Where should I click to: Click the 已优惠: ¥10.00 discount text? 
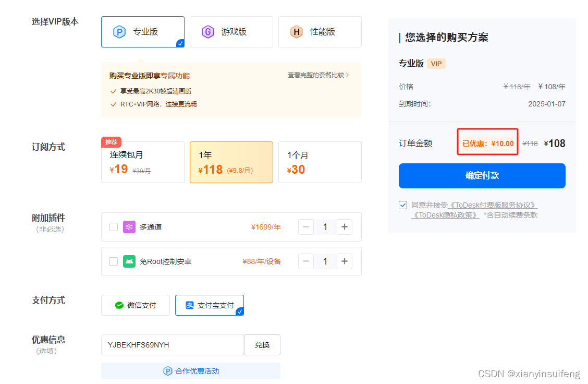488,143
